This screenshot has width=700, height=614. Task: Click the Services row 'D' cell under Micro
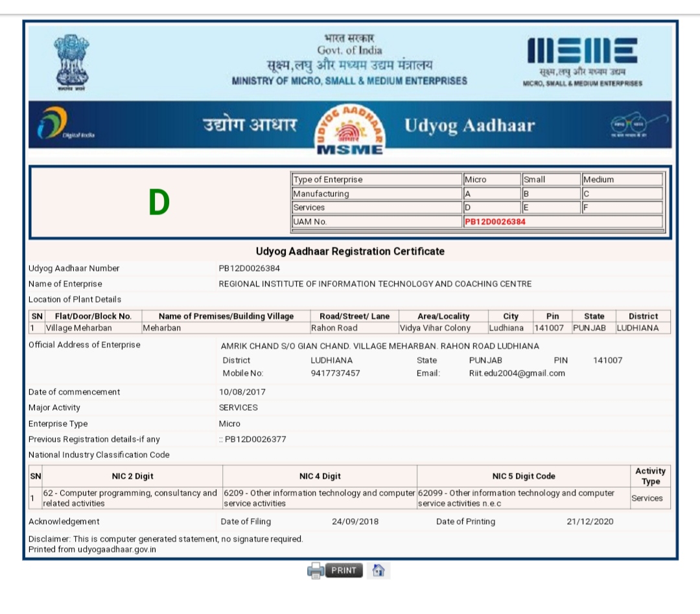click(x=491, y=207)
